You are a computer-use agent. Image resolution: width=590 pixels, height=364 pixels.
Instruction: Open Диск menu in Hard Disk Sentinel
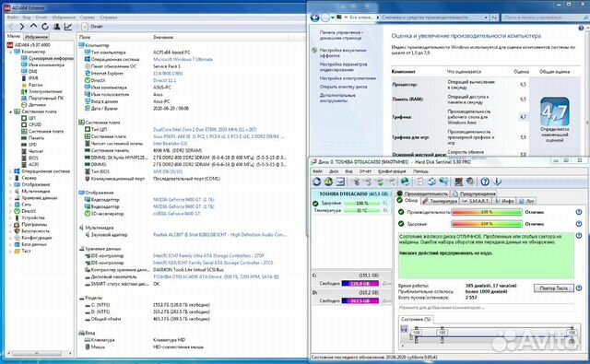tap(334, 171)
